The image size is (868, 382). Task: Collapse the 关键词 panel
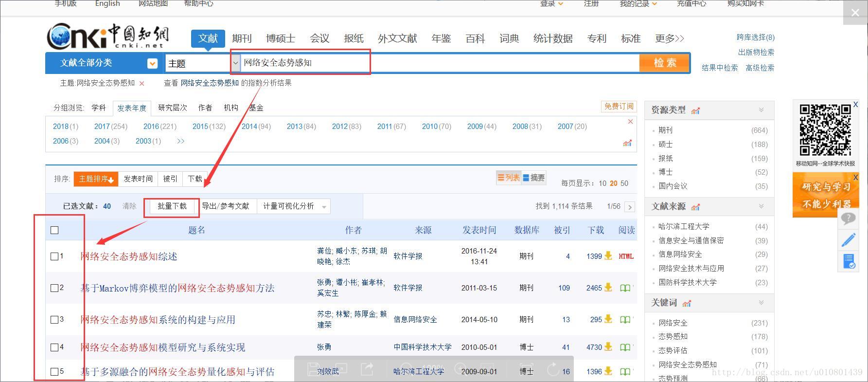tap(762, 303)
